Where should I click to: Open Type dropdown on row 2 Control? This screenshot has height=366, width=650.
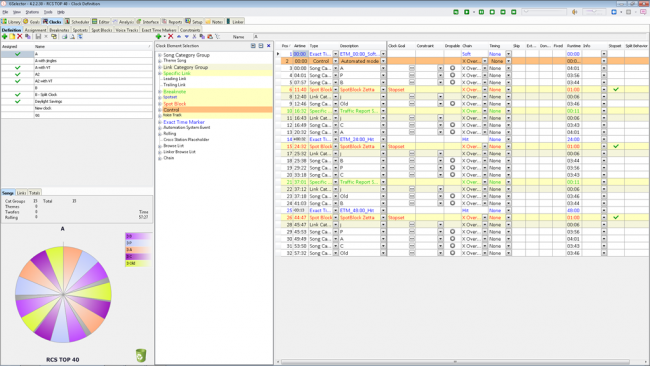coord(335,61)
